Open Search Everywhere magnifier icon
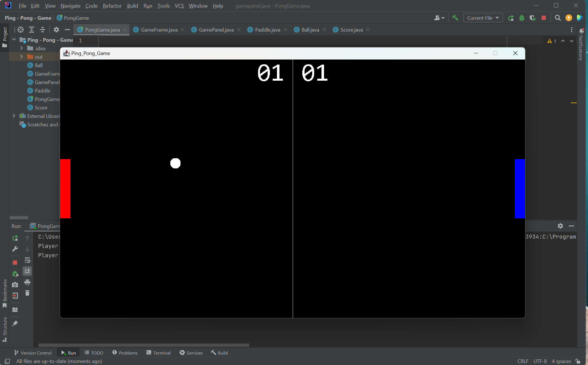Screen dimensions: 588x365 point(557,18)
